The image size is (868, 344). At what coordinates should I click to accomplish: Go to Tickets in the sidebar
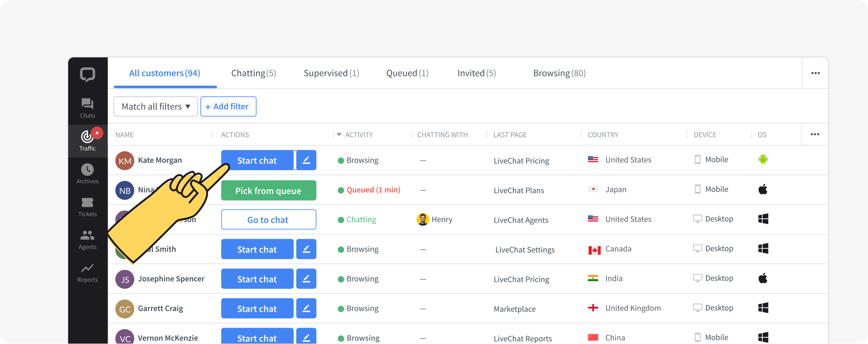pos(87,207)
